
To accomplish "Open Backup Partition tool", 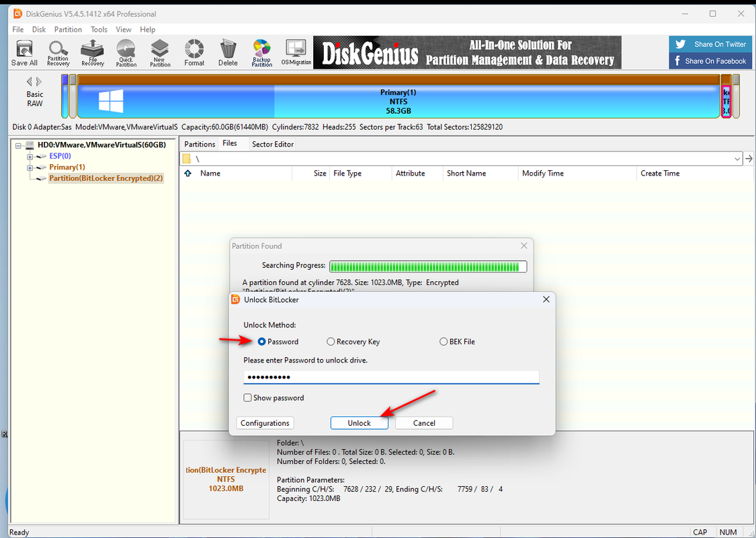I will pyautogui.click(x=262, y=53).
